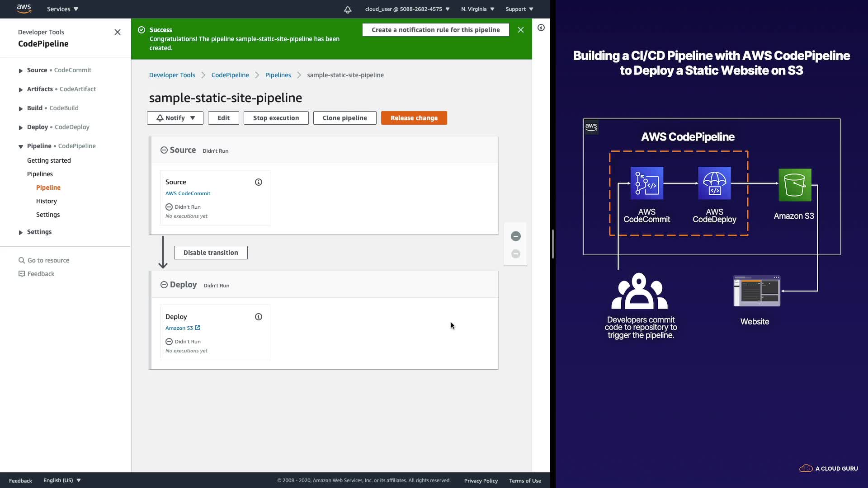Click the Release change button

414,118
